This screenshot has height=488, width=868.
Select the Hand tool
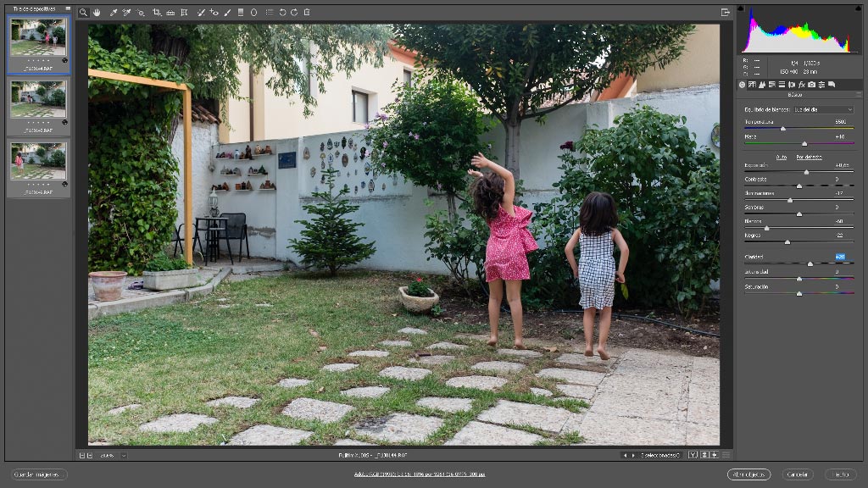[x=97, y=12]
